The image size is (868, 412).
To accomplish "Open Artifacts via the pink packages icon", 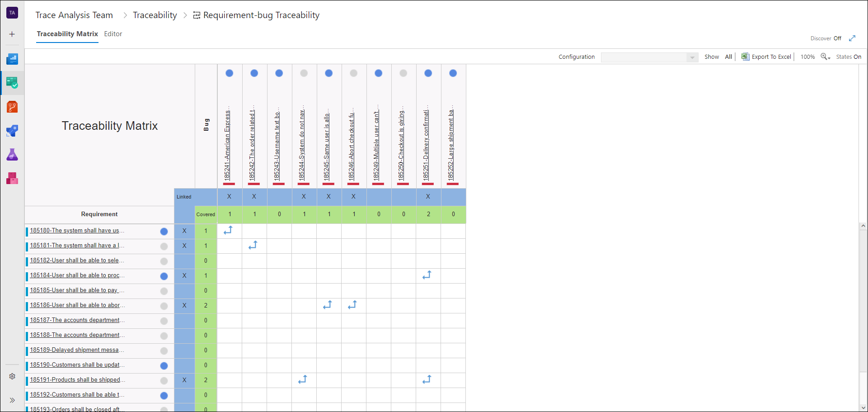I will [x=12, y=178].
